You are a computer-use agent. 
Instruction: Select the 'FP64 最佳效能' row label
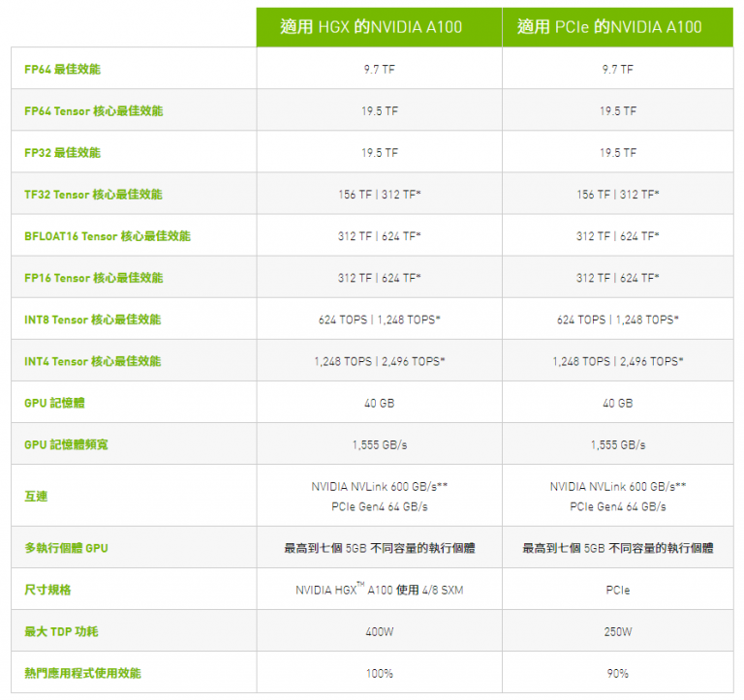click(63, 70)
